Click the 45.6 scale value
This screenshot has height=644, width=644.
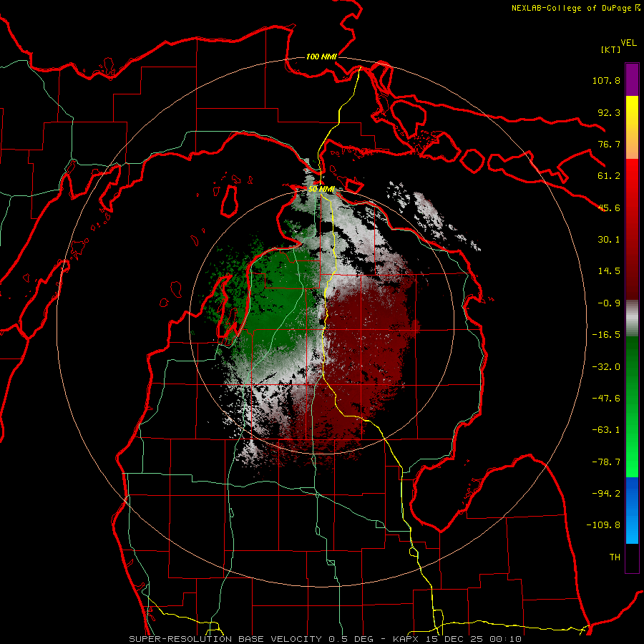(x=609, y=208)
